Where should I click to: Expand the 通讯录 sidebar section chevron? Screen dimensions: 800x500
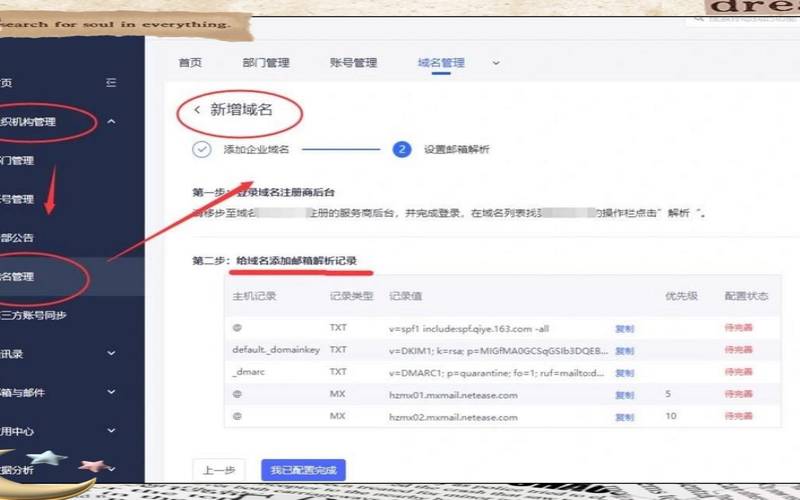(111, 353)
